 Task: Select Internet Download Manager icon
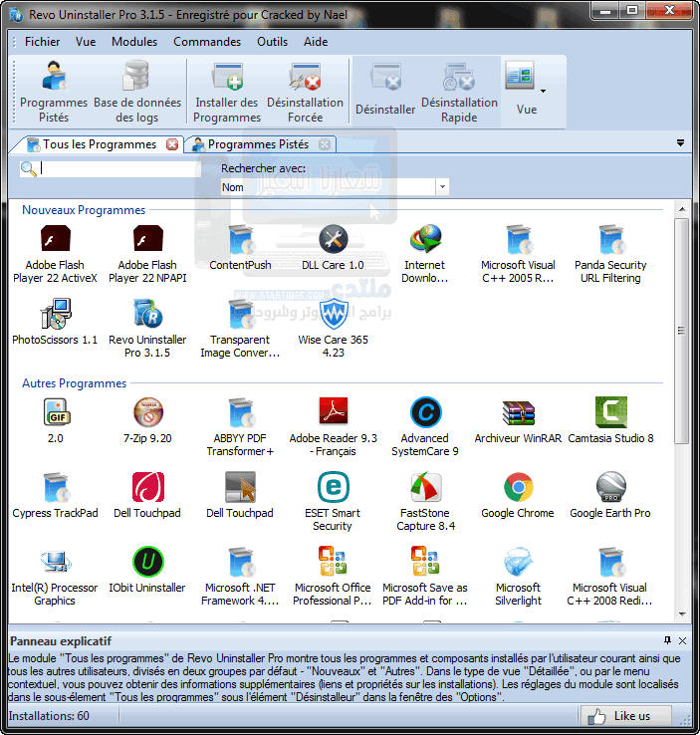pyautogui.click(x=425, y=254)
